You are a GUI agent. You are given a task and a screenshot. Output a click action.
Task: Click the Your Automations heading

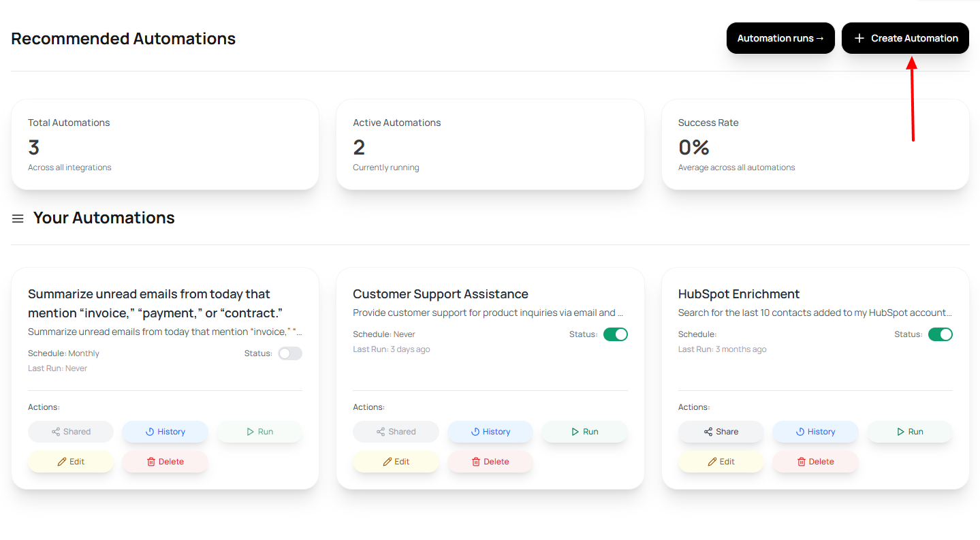coord(104,218)
